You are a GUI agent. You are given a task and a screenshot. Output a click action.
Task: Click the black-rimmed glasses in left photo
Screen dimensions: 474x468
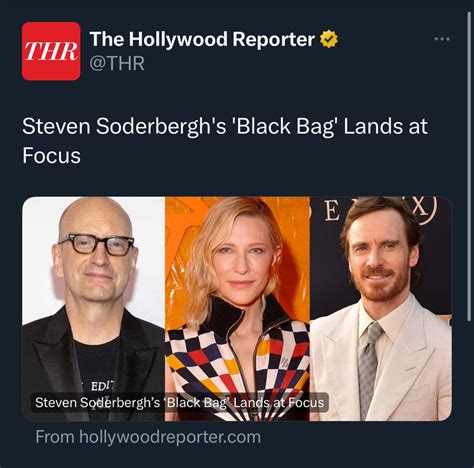pyautogui.click(x=97, y=244)
